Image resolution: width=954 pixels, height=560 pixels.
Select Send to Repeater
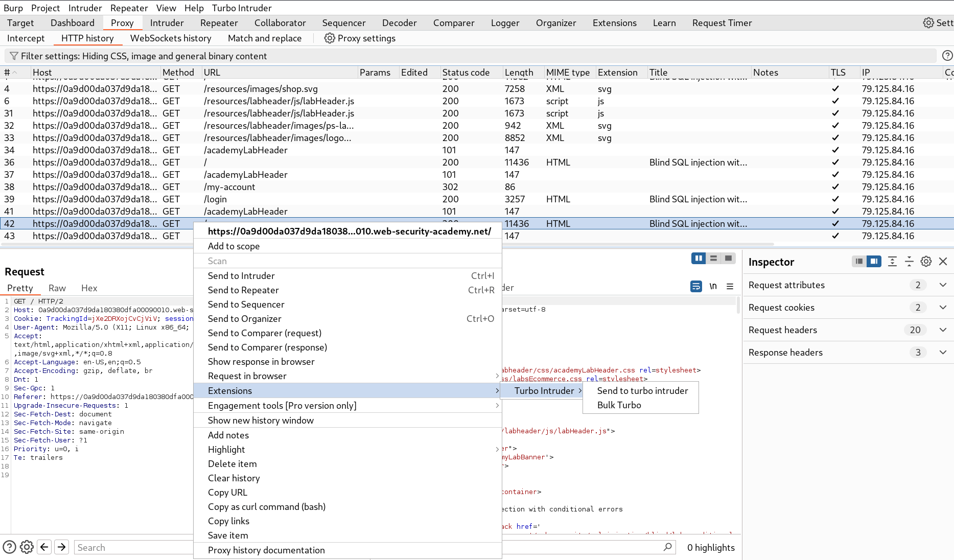point(347,290)
